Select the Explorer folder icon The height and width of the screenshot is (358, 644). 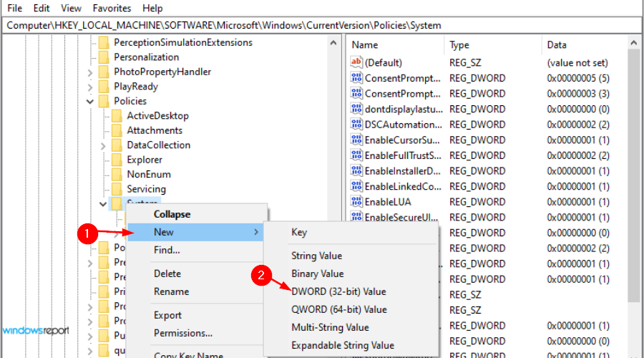click(x=117, y=160)
